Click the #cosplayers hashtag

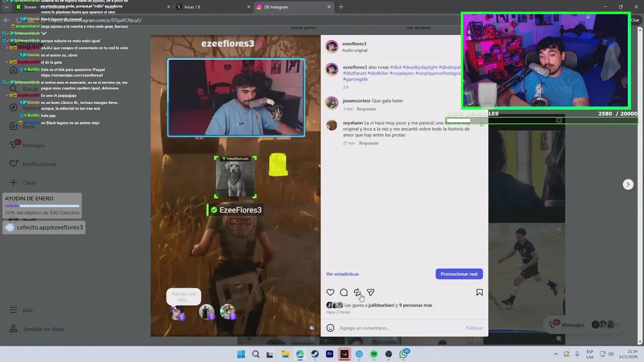click(x=401, y=73)
